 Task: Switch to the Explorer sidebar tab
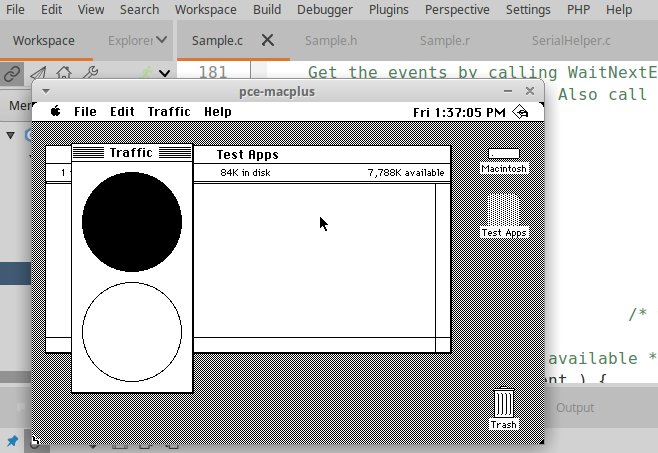click(x=130, y=41)
